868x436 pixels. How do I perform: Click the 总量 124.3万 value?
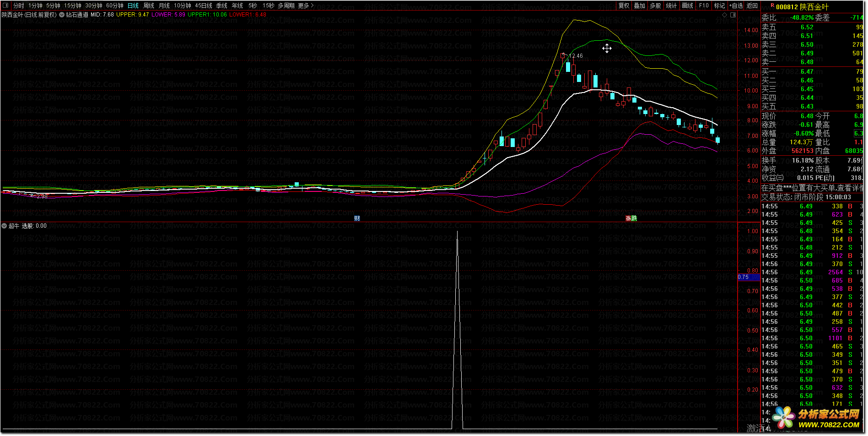[x=802, y=142]
